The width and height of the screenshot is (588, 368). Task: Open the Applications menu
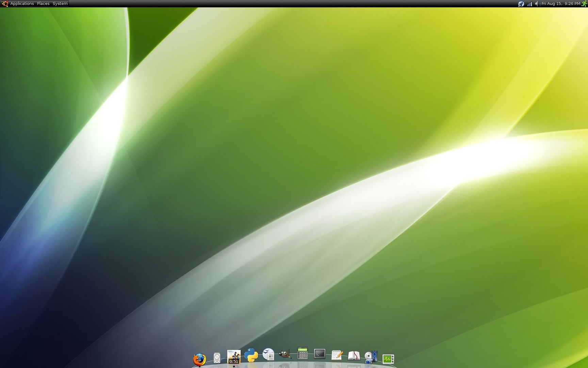[x=22, y=3]
